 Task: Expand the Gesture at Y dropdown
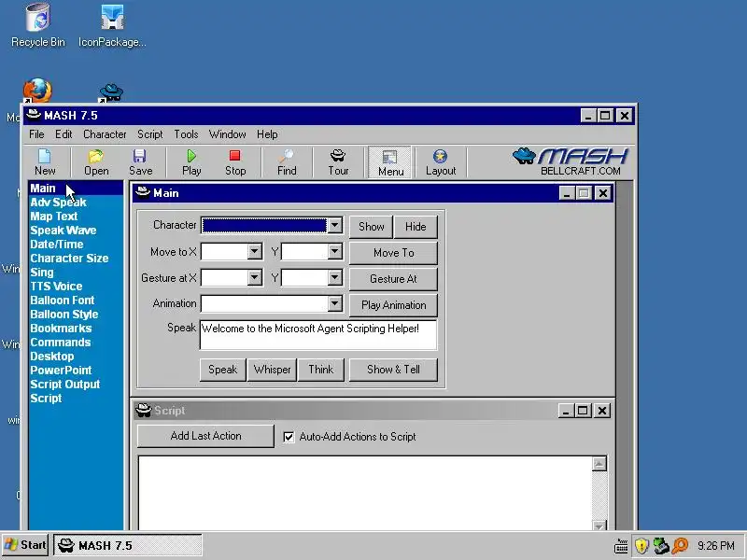coord(335,277)
